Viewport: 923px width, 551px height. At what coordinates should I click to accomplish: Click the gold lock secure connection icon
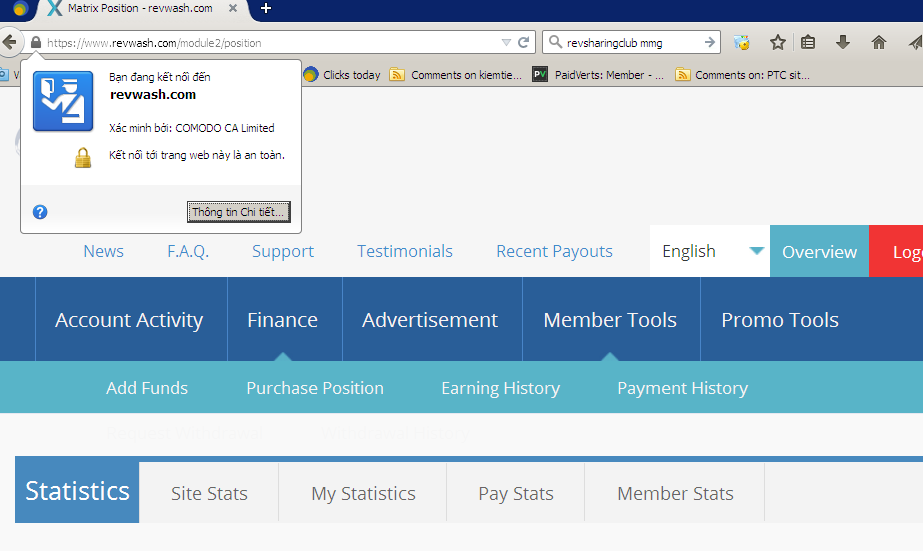point(83,157)
